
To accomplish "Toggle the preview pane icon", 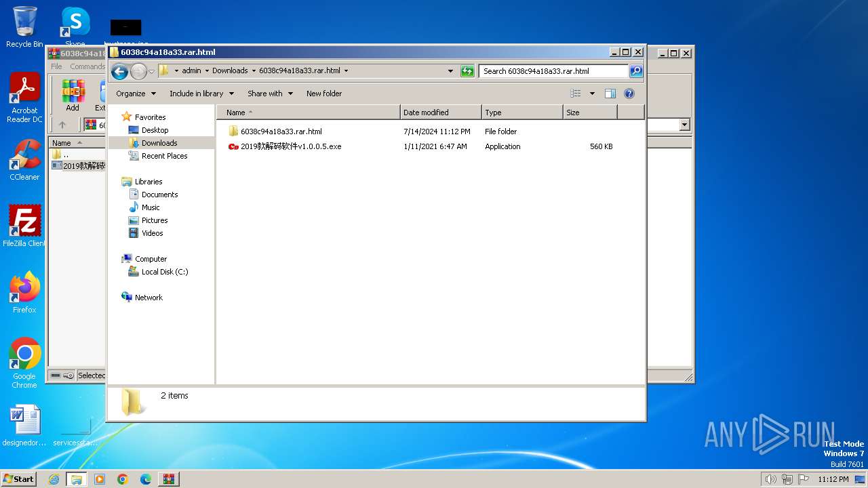I will [610, 94].
